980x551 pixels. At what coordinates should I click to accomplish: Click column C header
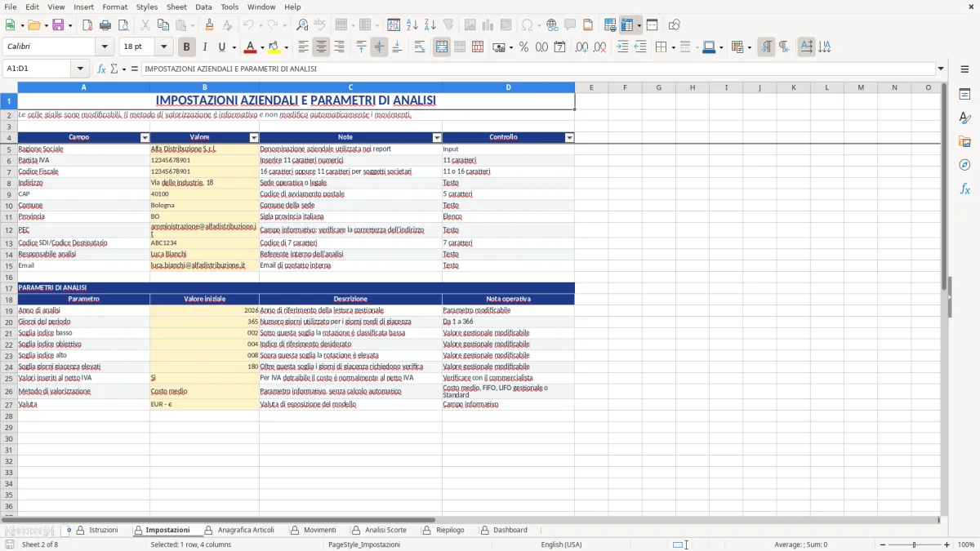pos(350,87)
